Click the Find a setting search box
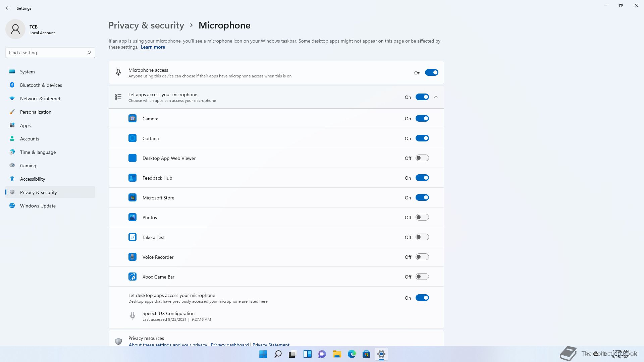 pos(50,53)
